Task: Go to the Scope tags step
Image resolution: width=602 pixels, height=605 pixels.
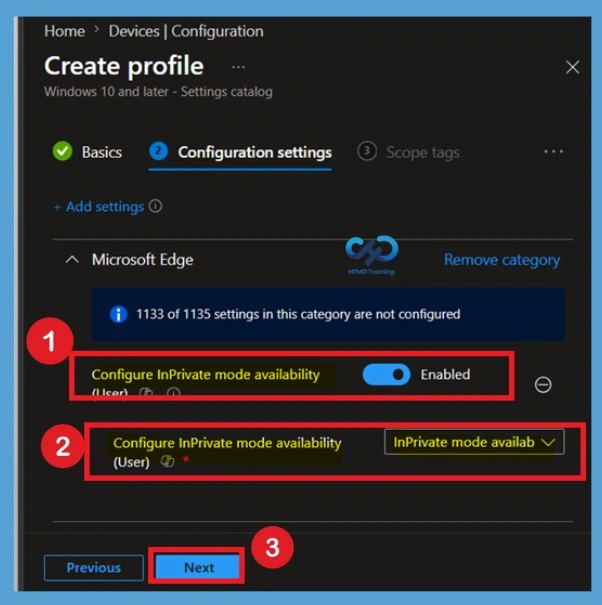Action: pyautogui.click(x=408, y=152)
